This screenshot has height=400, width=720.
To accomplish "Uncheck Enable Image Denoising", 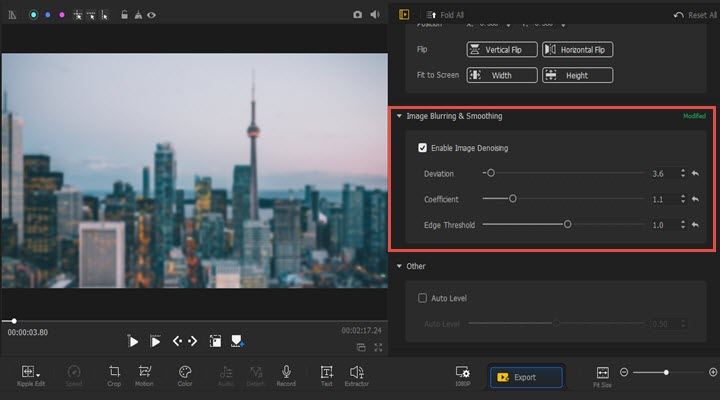I will point(423,148).
